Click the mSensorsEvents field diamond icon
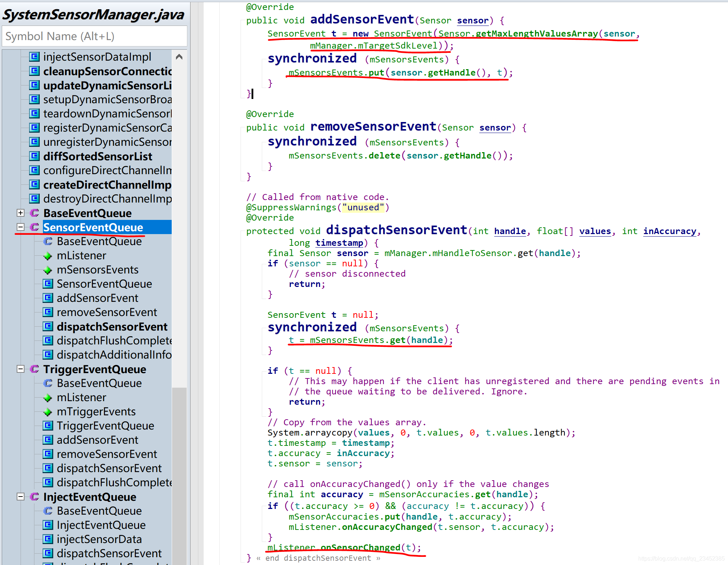Viewport: 728px width, 565px height. pyautogui.click(x=48, y=270)
